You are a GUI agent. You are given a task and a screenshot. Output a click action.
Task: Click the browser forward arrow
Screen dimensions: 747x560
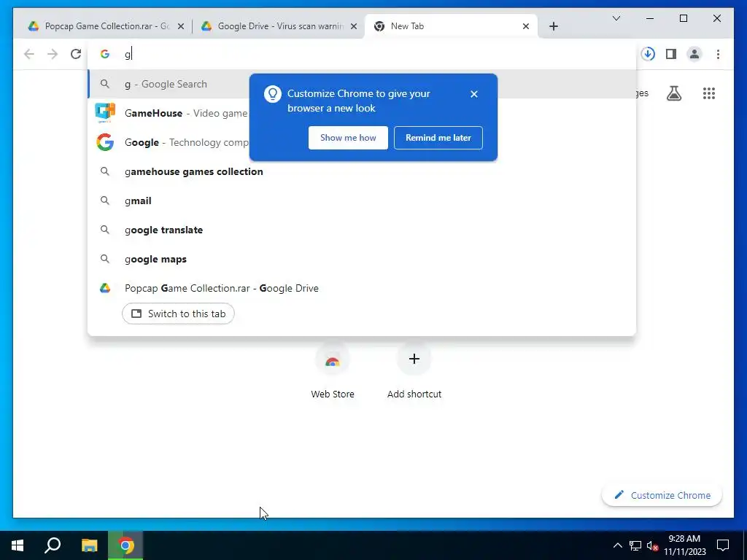(53, 54)
